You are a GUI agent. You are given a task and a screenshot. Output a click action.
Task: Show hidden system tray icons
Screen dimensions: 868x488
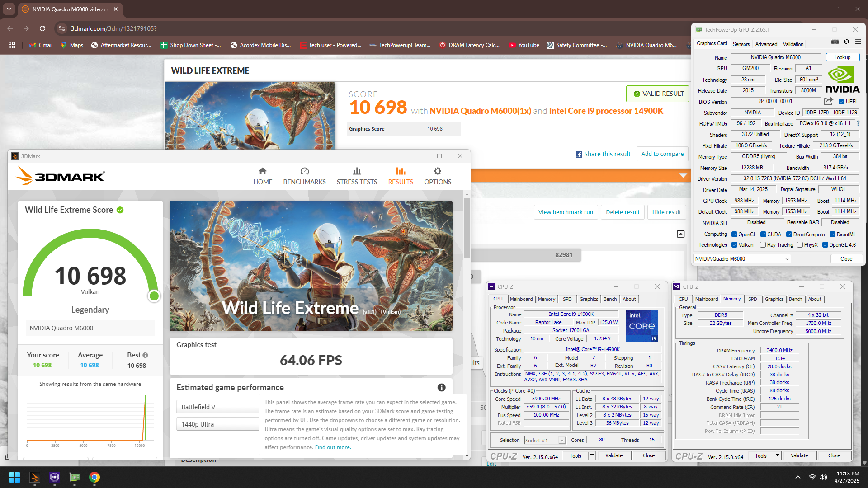(798, 477)
